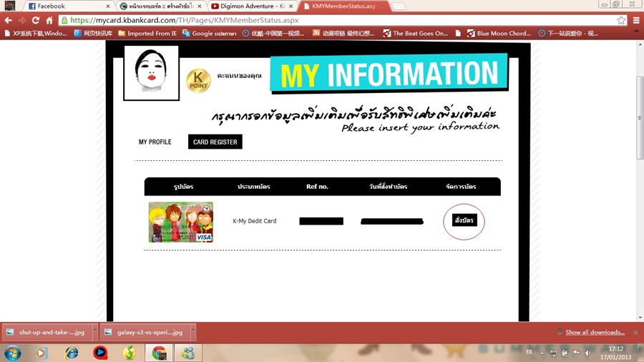
Task: Show more bookmarks overflow chevron
Action: (636, 31)
